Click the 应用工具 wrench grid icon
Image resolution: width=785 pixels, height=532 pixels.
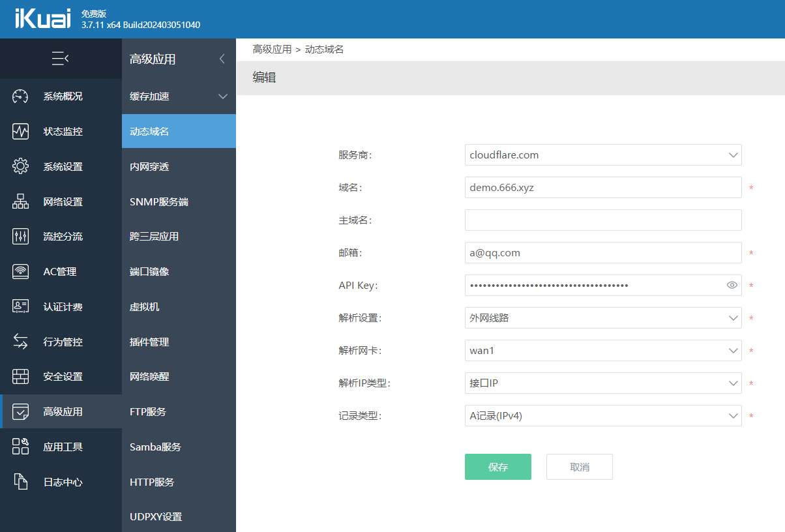21,447
